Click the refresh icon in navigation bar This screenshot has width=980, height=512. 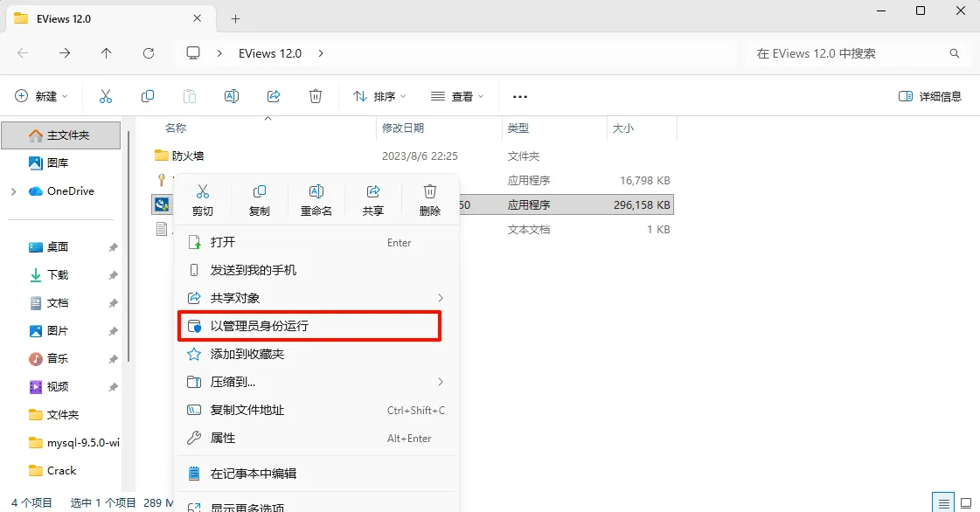click(148, 53)
